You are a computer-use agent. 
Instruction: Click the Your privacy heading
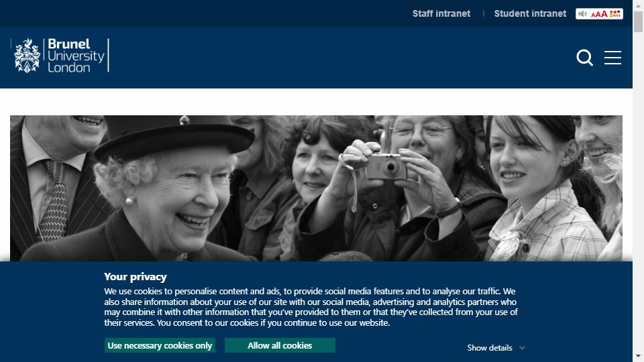tap(135, 277)
